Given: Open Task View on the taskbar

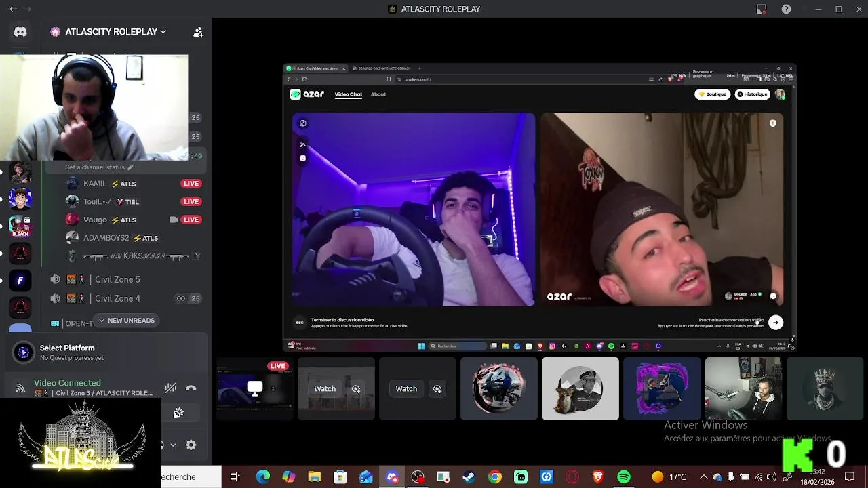Looking at the screenshot, I should [235, 476].
